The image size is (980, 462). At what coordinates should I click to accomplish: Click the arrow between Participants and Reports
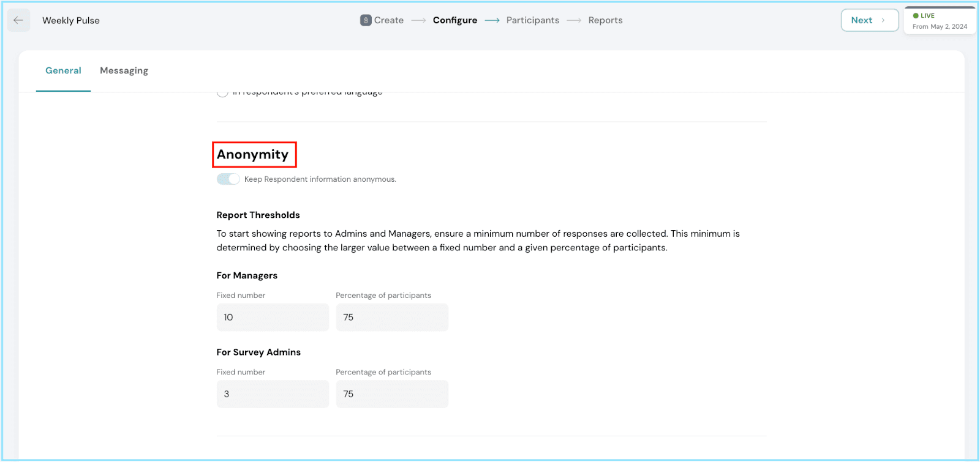tap(574, 20)
